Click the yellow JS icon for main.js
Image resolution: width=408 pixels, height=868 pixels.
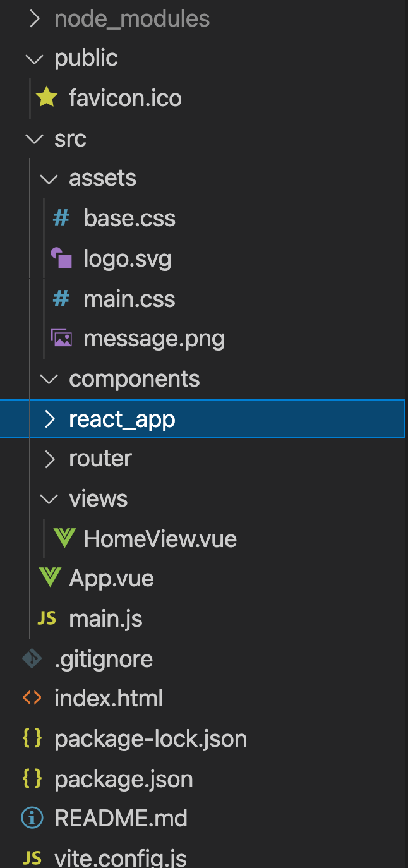[x=47, y=618]
